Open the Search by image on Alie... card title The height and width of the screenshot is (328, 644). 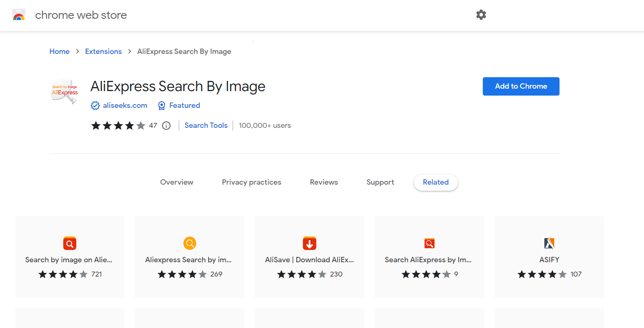[69, 260]
